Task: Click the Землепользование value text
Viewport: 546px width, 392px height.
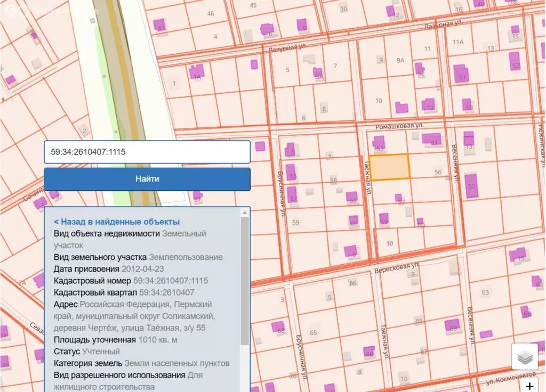Action: point(186,257)
